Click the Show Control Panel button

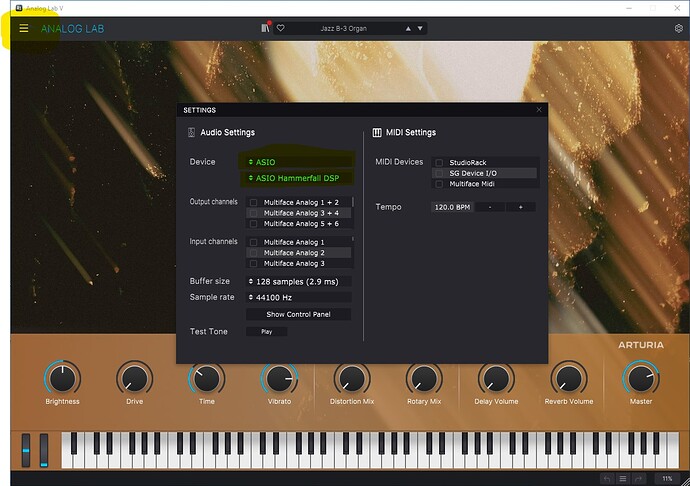coord(298,314)
